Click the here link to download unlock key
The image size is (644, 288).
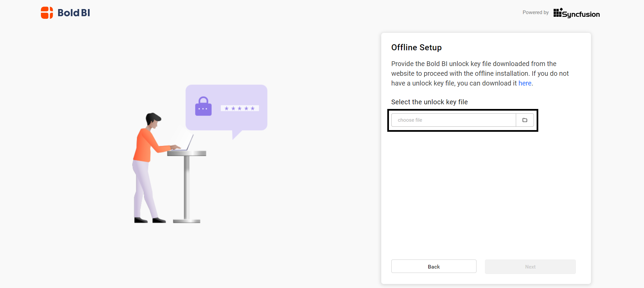[525, 83]
